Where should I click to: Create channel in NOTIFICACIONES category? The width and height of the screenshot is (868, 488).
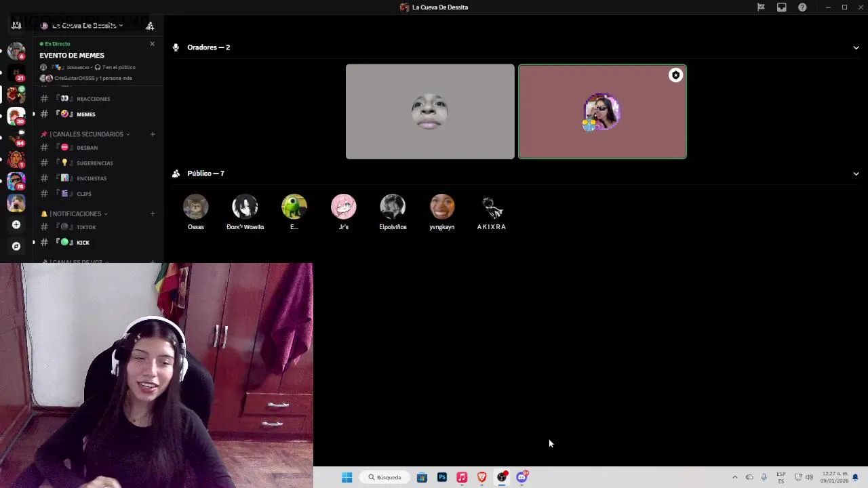pos(153,213)
